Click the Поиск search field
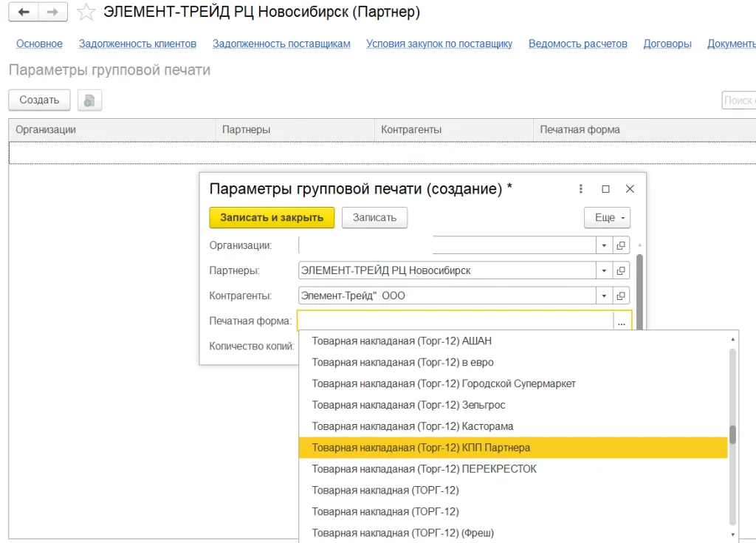756x543 pixels. pyautogui.click(x=738, y=100)
